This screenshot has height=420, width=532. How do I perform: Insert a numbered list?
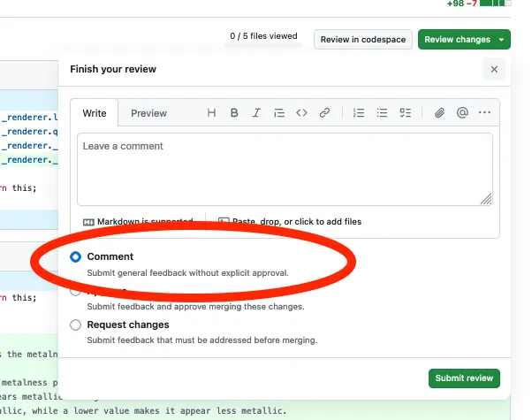[x=359, y=113]
